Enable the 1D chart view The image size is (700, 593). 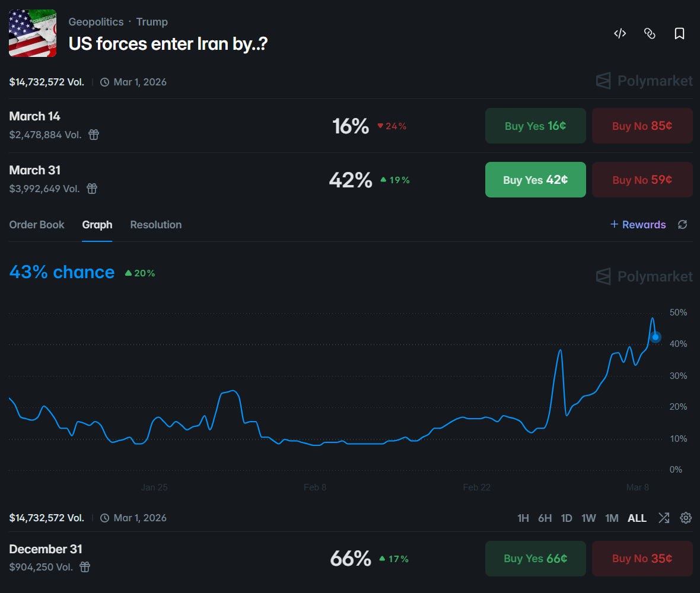[x=567, y=518]
